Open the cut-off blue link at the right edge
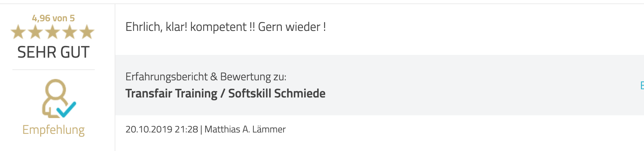Image resolution: width=644 pixels, height=151 pixels. pyautogui.click(x=642, y=85)
